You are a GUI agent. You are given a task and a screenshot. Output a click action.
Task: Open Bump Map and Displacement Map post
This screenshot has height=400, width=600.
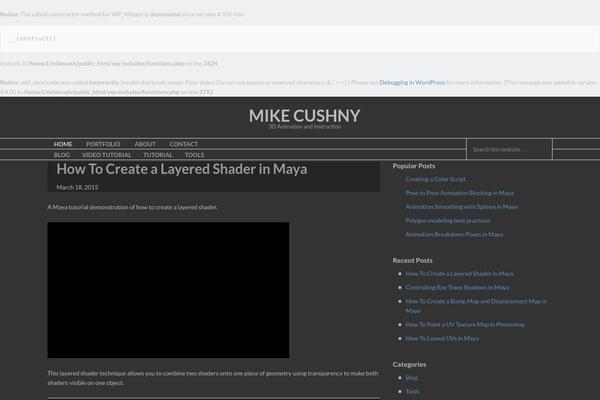pos(476,306)
